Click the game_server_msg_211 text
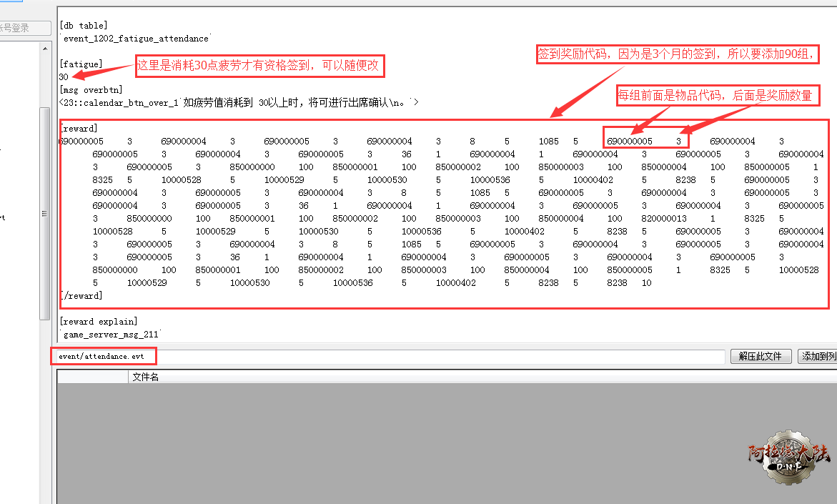Viewport: 837px width, 504px height. [112, 334]
